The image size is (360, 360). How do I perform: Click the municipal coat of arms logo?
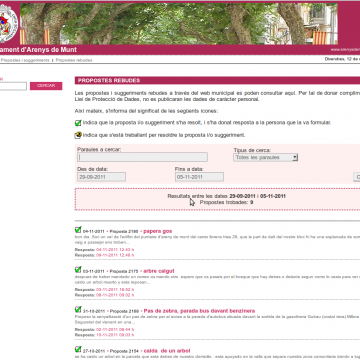[9, 23]
